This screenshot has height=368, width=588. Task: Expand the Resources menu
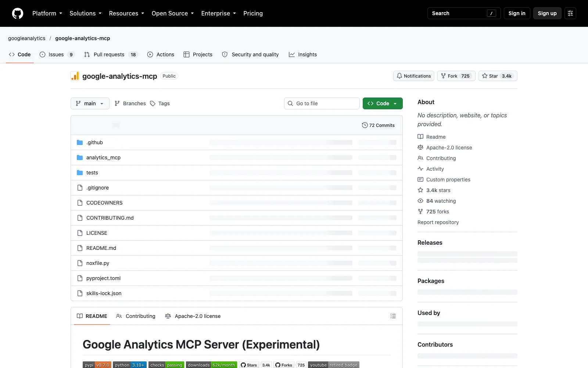point(127,13)
